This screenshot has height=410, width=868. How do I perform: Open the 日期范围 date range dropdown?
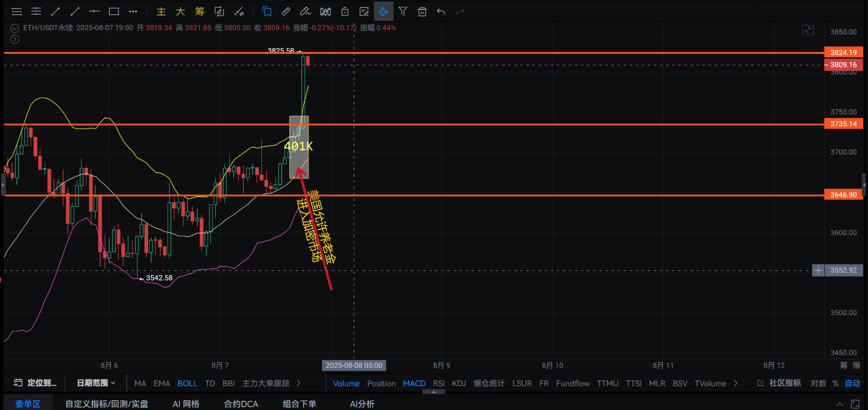[x=96, y=383]
